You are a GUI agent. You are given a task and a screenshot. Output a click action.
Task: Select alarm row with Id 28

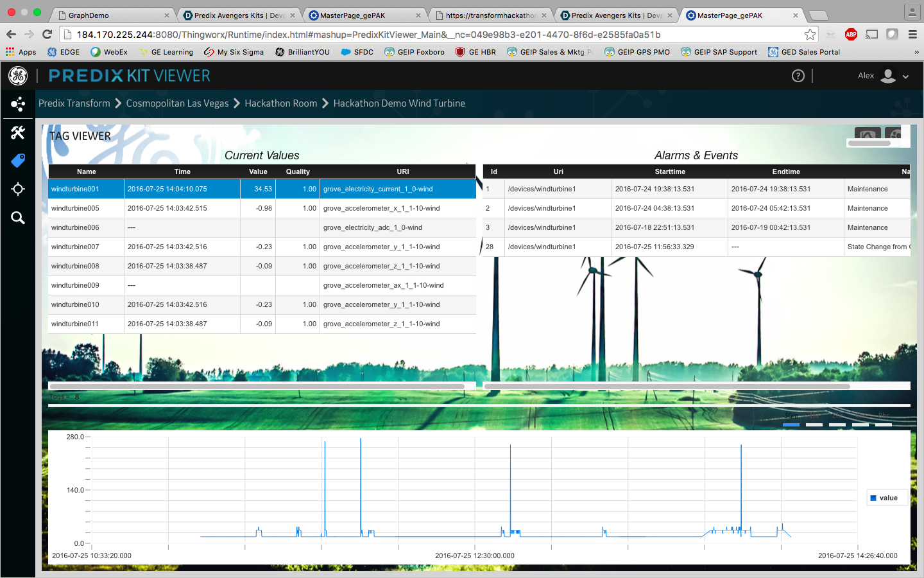coord(696,247)
